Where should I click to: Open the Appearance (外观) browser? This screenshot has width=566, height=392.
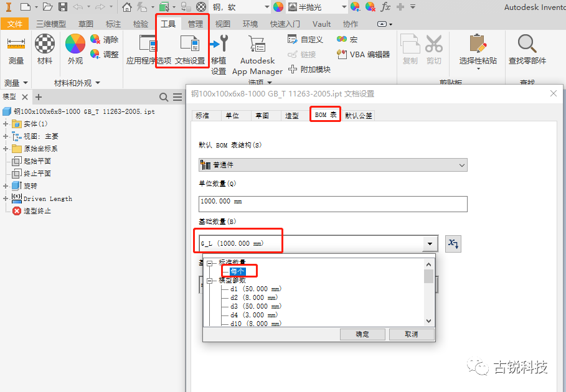pyautogui.click(x=75, y=50)
